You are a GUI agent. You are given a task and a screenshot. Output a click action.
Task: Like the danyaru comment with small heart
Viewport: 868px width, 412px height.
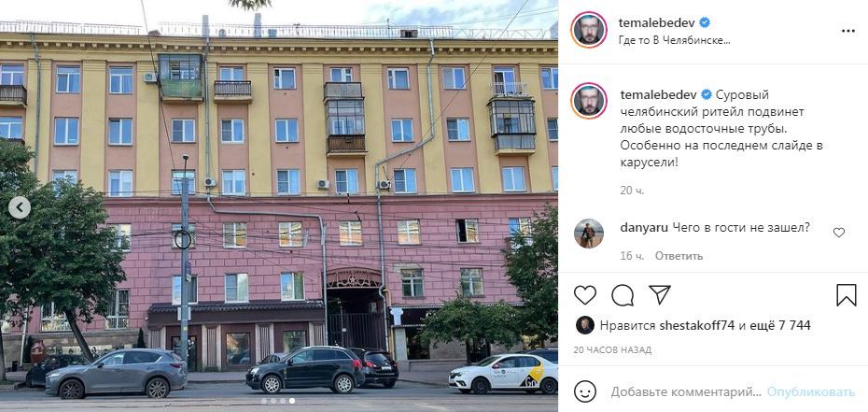click(839, 233)
